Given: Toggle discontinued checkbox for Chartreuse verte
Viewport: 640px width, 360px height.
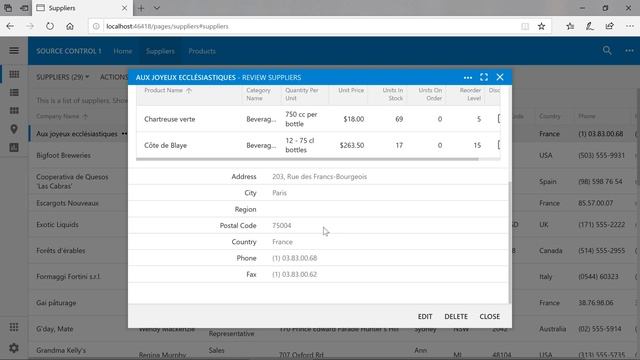Looking at the screenshot, I should (x=499, y=119).
